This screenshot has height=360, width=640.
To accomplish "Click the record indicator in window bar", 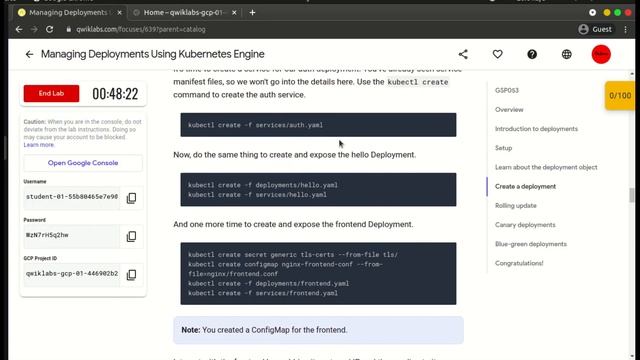I will pyautogui.click(x=593, y=13).
